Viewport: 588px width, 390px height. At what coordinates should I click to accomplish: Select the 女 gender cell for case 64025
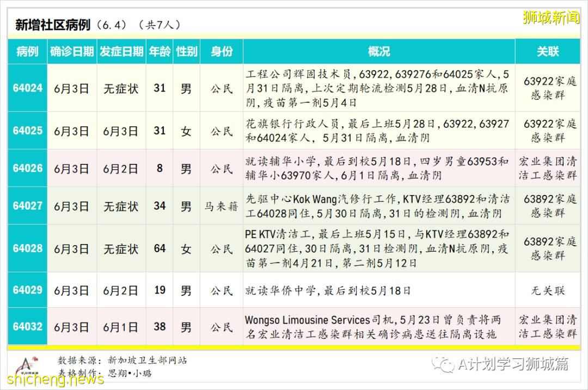click(186, 131)
